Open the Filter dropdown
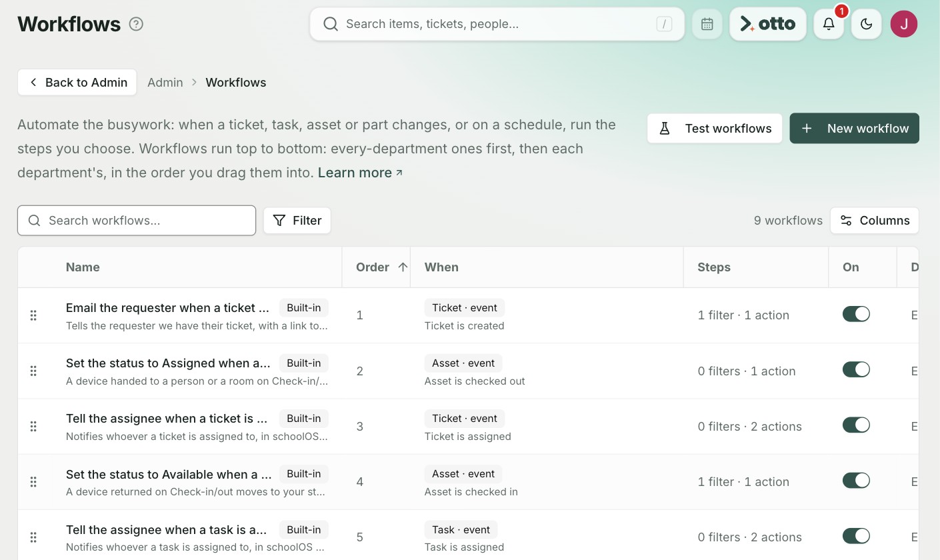The image size is (940, 560). pyautogui.click(x=297, y=221)
